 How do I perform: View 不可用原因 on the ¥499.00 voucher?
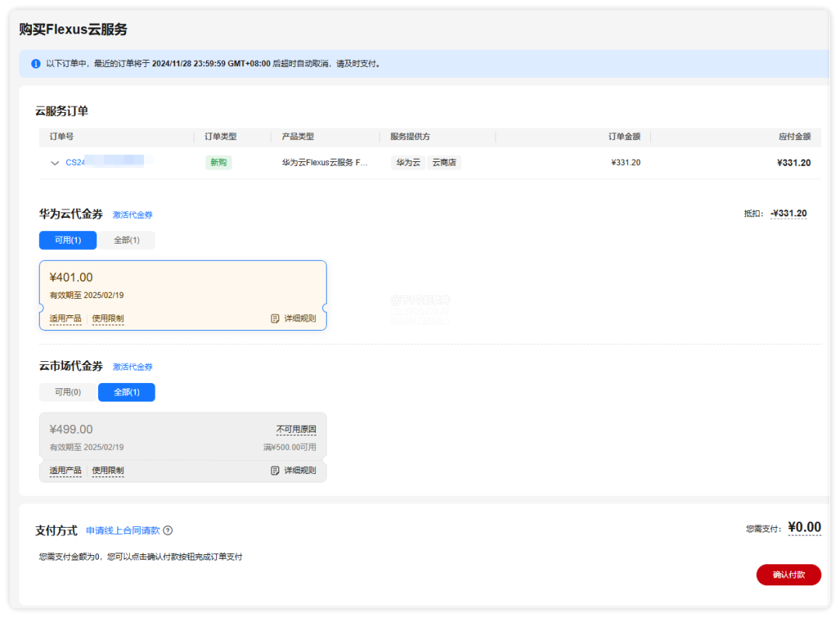click(296, 430)
